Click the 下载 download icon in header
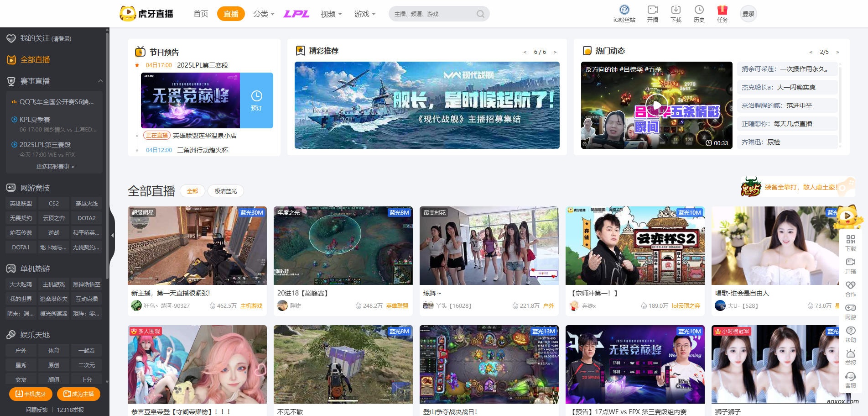Viewport: 868px width, 416px height. pos(676,10)
